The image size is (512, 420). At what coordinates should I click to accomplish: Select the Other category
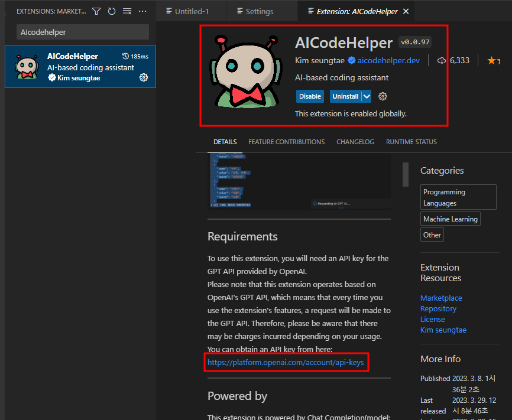(x=432, y=235)
